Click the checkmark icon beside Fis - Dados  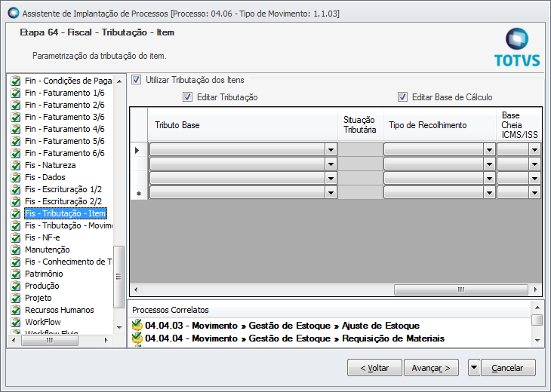15,177
